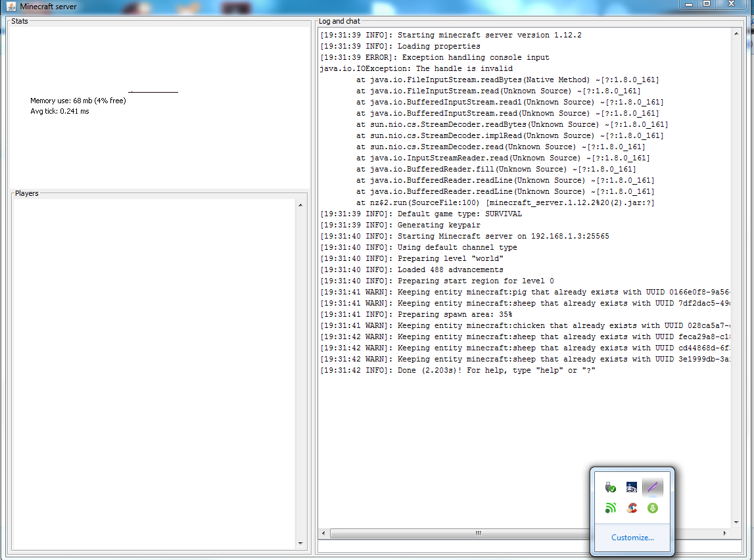This screenshot has height=560, width=754.
Task: Click the Safely Remove Hardware USB tray icon
Action: [610, 488]
